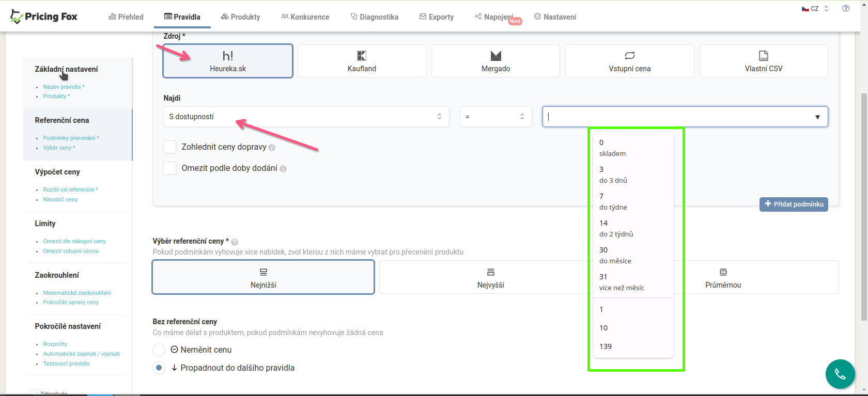Switch to the Pravidla tab

point(182,17)
